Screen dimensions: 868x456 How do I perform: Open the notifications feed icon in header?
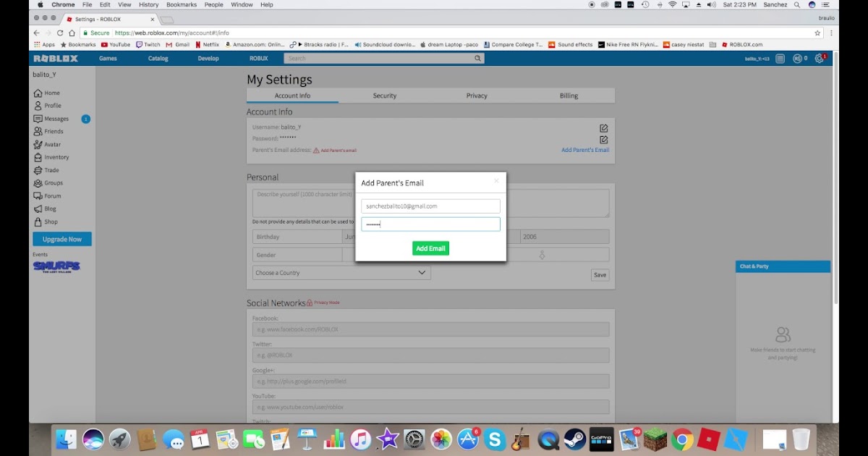[780, 59]
